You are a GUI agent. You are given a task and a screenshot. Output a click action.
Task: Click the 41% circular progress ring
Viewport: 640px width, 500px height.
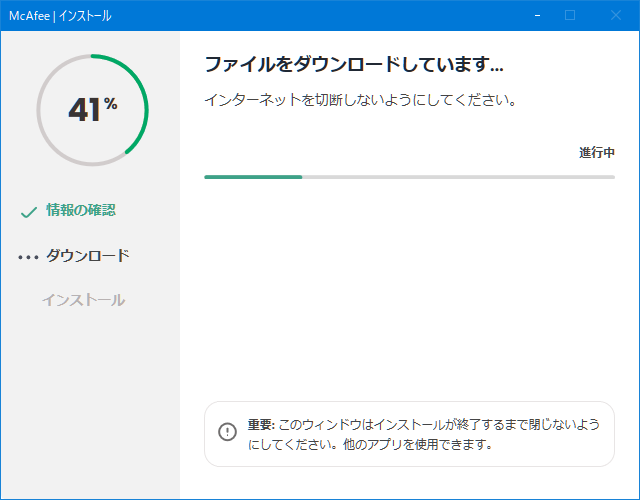point(93,110)
